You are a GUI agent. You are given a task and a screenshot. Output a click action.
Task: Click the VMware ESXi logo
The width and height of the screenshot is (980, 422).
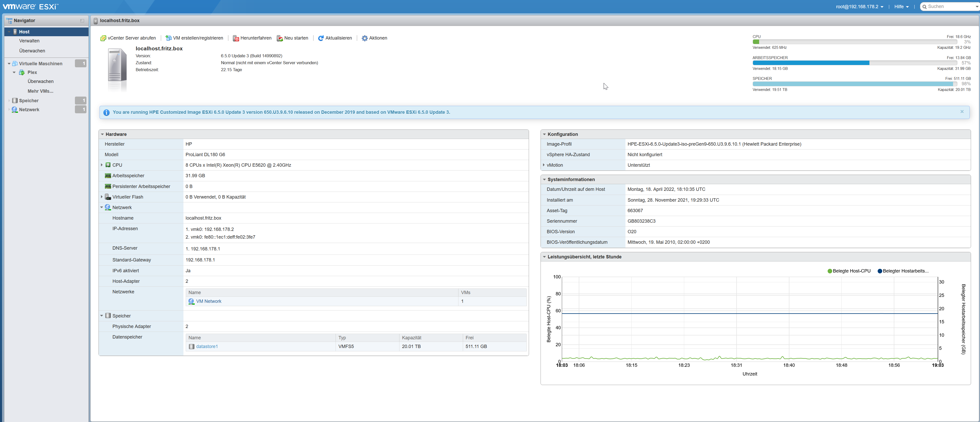(31, 7)
